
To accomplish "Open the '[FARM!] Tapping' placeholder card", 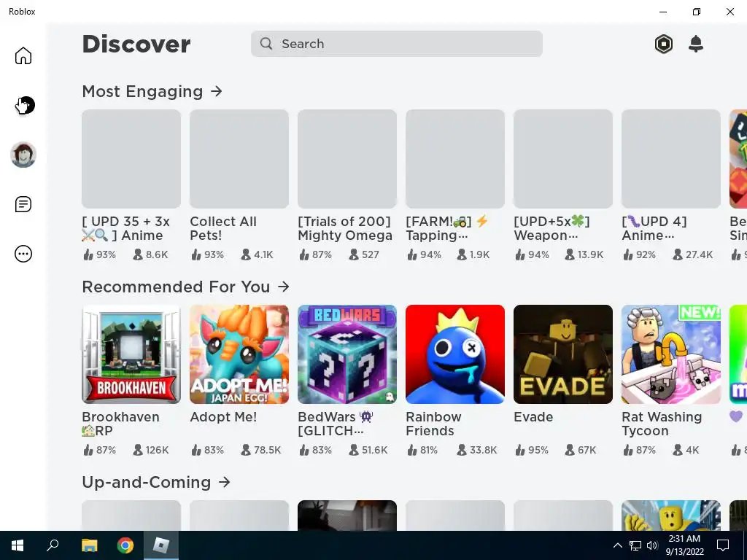I will (x=455, y=159).
